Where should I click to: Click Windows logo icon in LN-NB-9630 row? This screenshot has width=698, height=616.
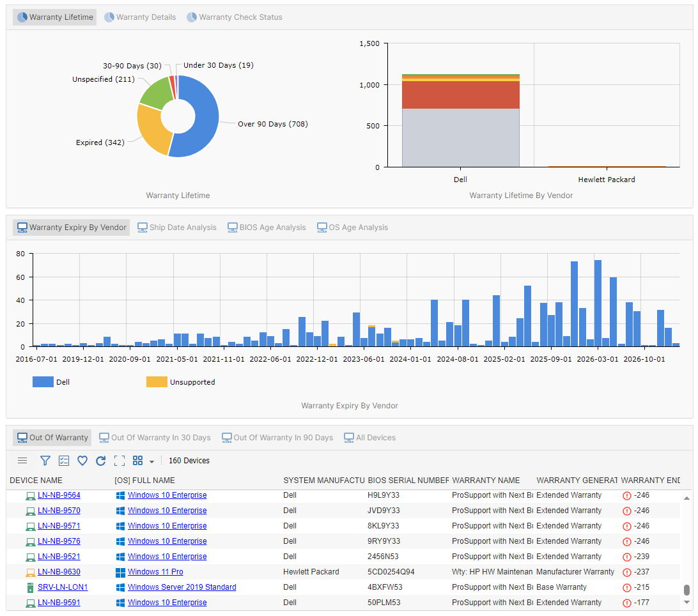click(120, 573)
